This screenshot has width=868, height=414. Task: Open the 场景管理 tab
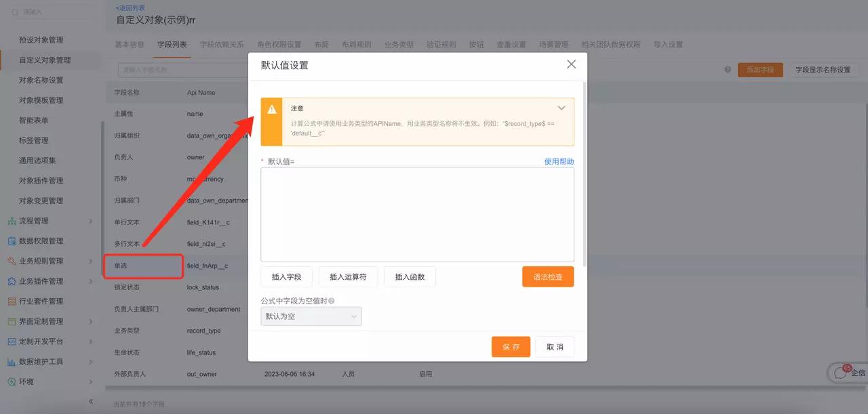tap(554, 45)
